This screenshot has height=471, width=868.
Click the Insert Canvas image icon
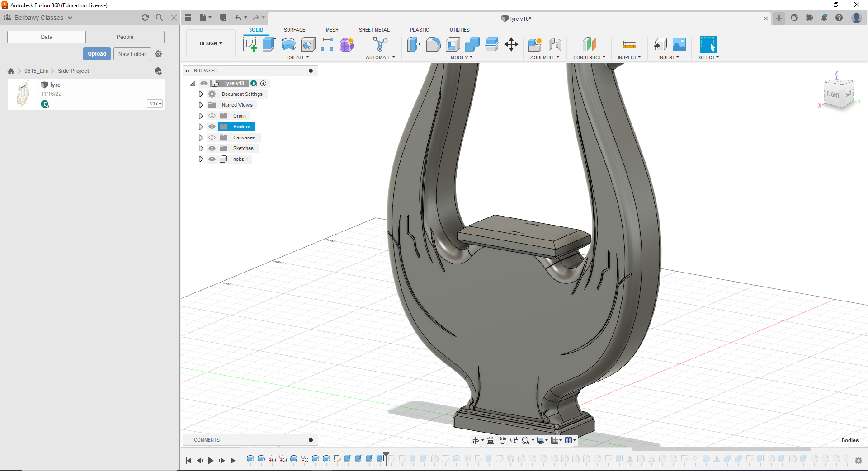(x=679, y=44)
